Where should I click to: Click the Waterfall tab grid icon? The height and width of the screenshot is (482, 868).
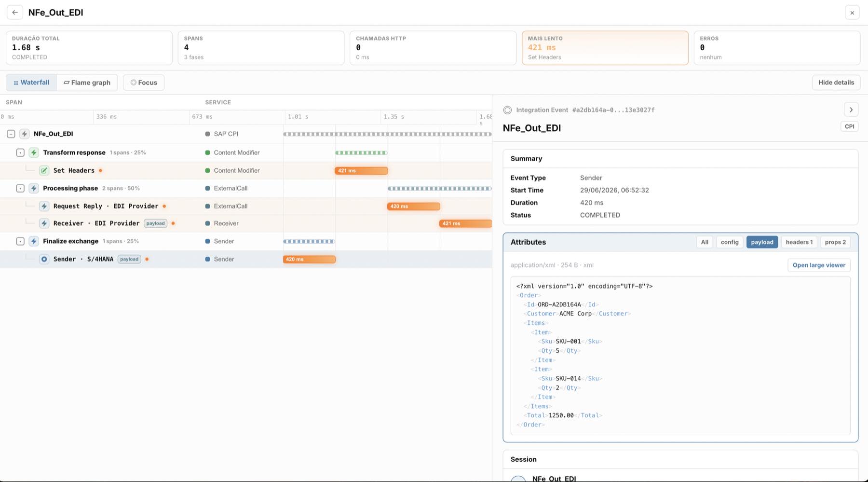point(16,83)
